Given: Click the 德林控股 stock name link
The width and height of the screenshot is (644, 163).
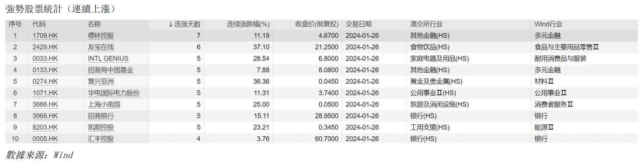Looking at the screenshot, I should point(101,35).
